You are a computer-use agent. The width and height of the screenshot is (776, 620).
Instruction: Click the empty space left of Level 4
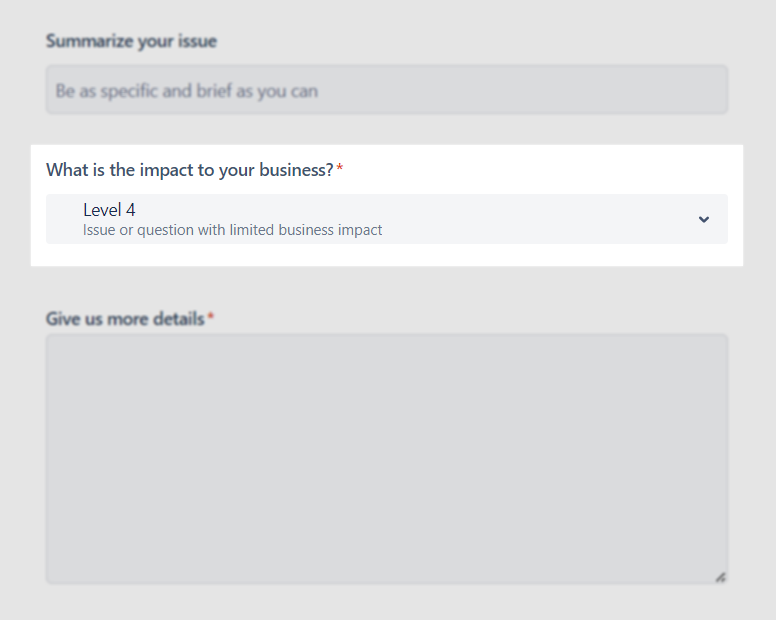point(64,219)
